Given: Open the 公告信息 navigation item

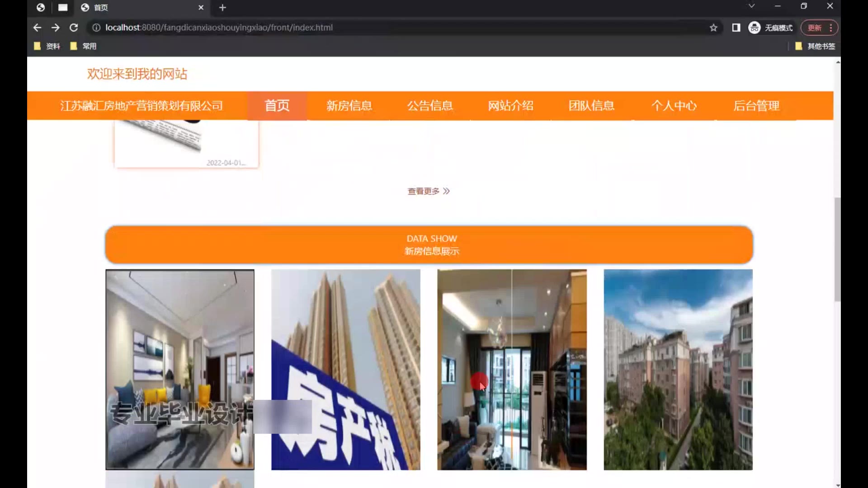Looking at the screenshot, I should pyautogui.click(x=430, y=106).
